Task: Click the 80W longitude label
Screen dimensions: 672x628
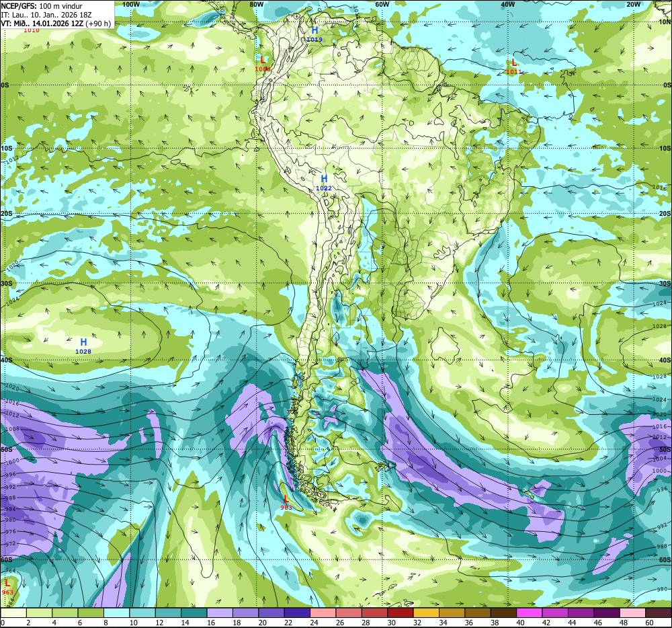Action: coord(256,4)
